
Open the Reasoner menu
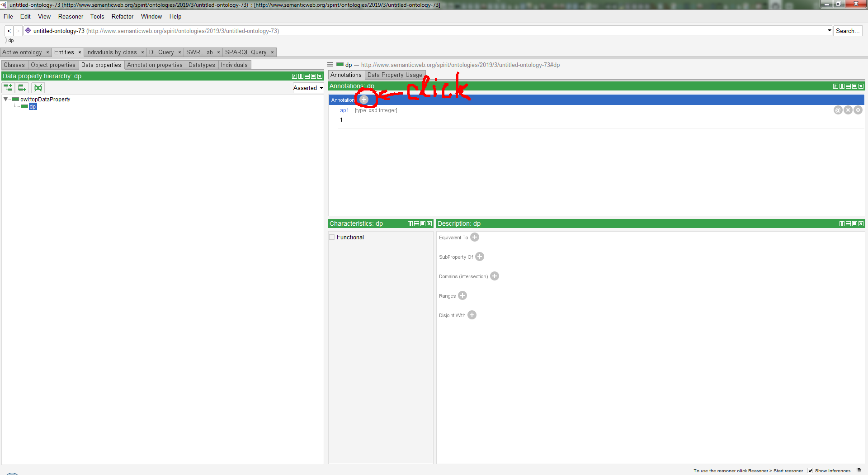[x=71, y=17]
